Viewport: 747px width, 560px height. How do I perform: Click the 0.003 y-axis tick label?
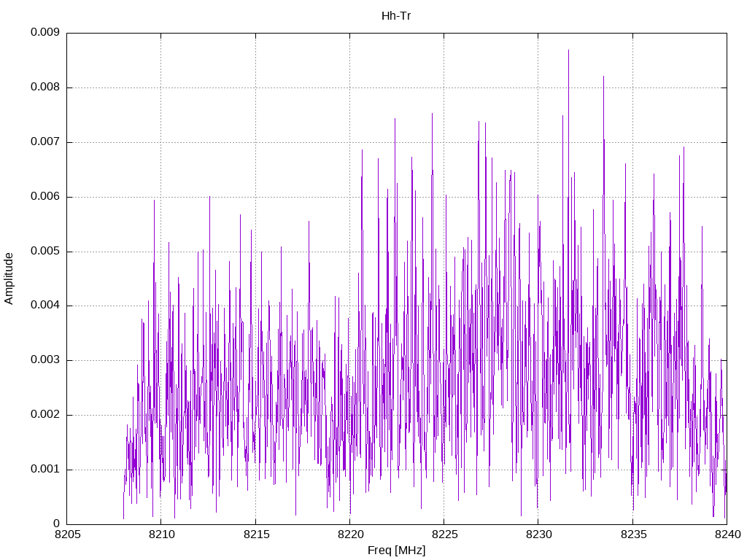pyautogui.click(x=45, y=360)
